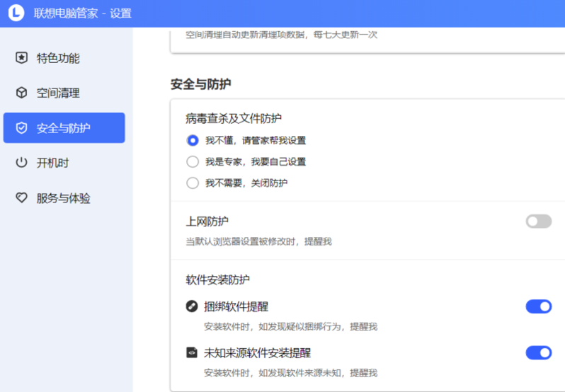
Task: Disable the 未知来源软件安装提醒 switch
Action: tap(538, 352)
